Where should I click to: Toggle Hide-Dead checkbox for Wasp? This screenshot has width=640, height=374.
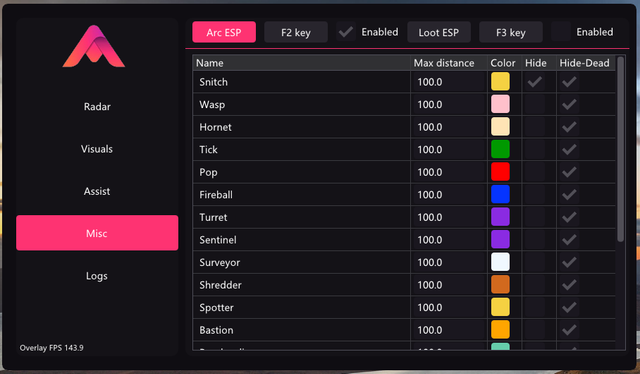coord(569,104)
